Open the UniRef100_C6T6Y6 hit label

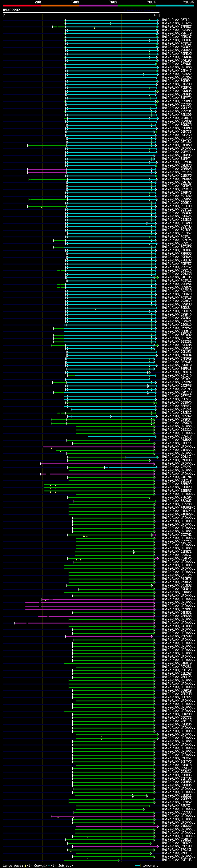coord(176,23)
